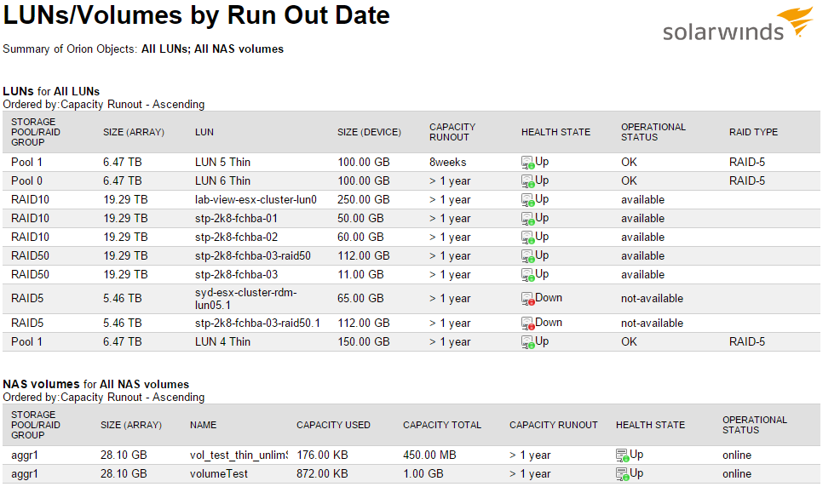Click the SolarWinds logo
Viewport: 840px width, 504px height.
coord(739,24)
